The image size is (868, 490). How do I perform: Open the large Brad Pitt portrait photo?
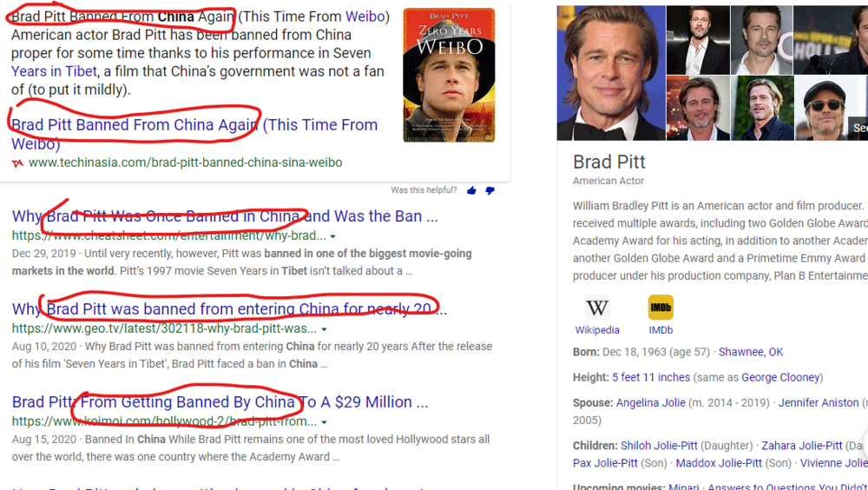click(611, 73)
